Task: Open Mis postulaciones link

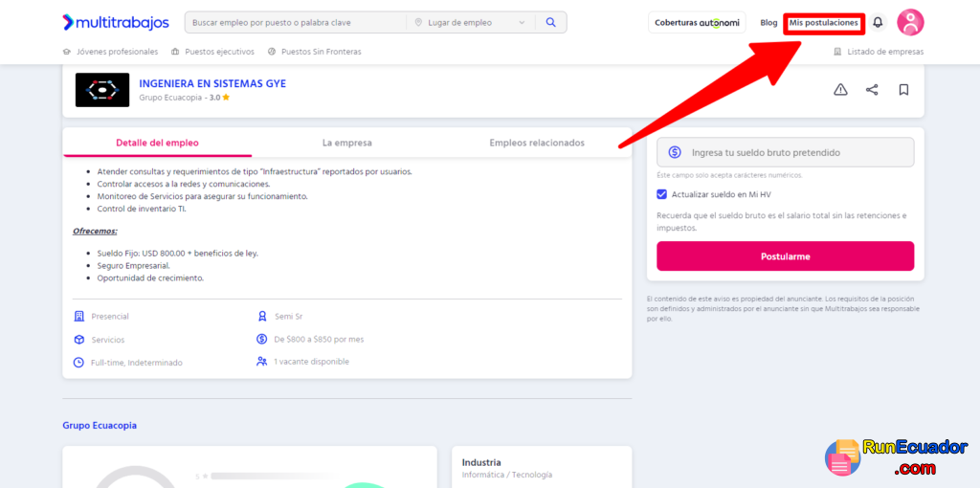Action: click(x=824, y=23)
